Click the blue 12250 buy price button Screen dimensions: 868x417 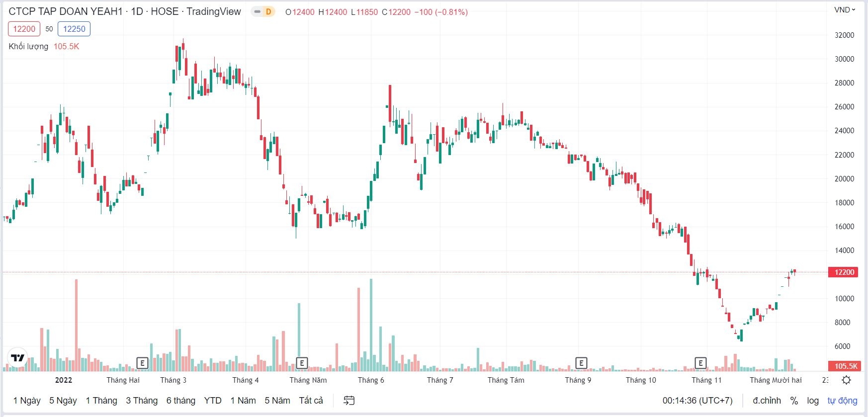pyautogui.click(x=74, y=29)
